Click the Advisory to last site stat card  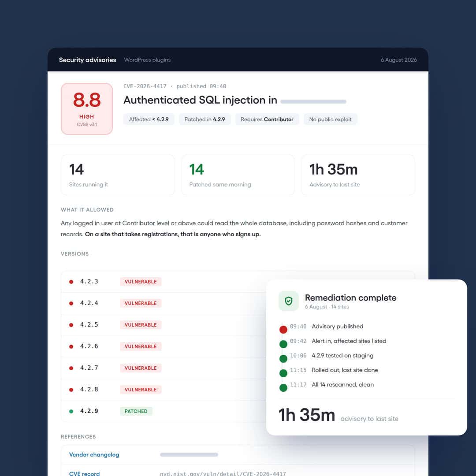point(358,175)
